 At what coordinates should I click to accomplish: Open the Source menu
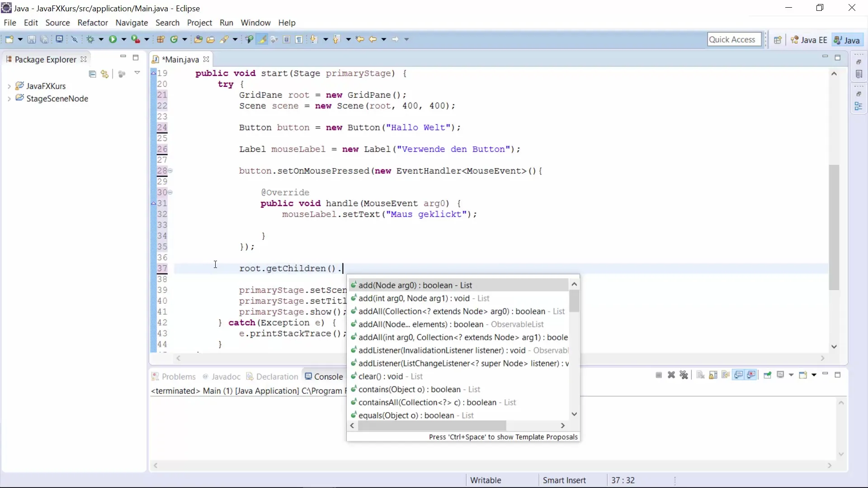click(x=57, y=23)
